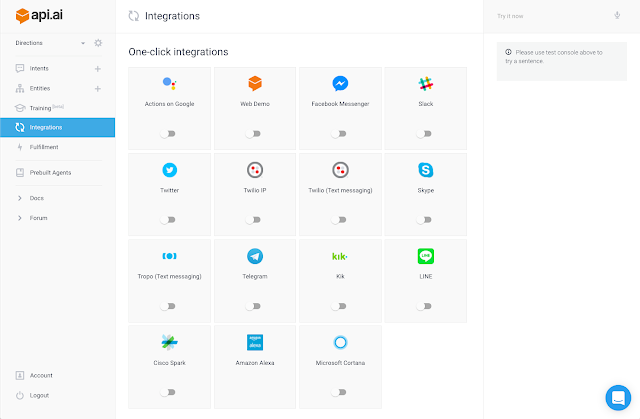Image resolution: width=640 pixels, height=419 pixels.
Task: Click the Slack icon
Action: click(x=426, y=83)
